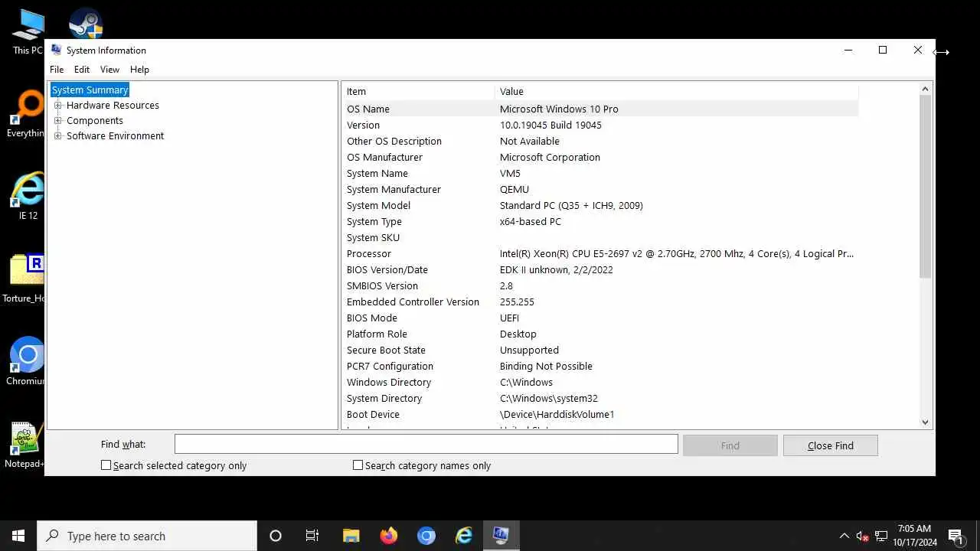The width and height of the screenshot is (980, 551).
Task: Click the Intel Xeon processor value
Action: tap(677, 253)
